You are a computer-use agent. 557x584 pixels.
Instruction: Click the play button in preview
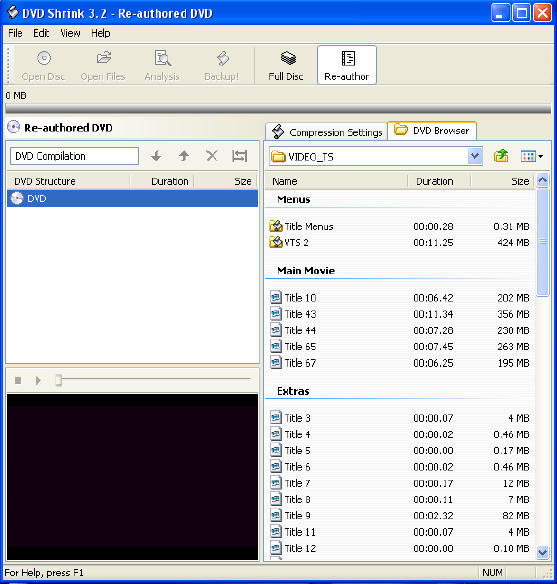(38, 381)
